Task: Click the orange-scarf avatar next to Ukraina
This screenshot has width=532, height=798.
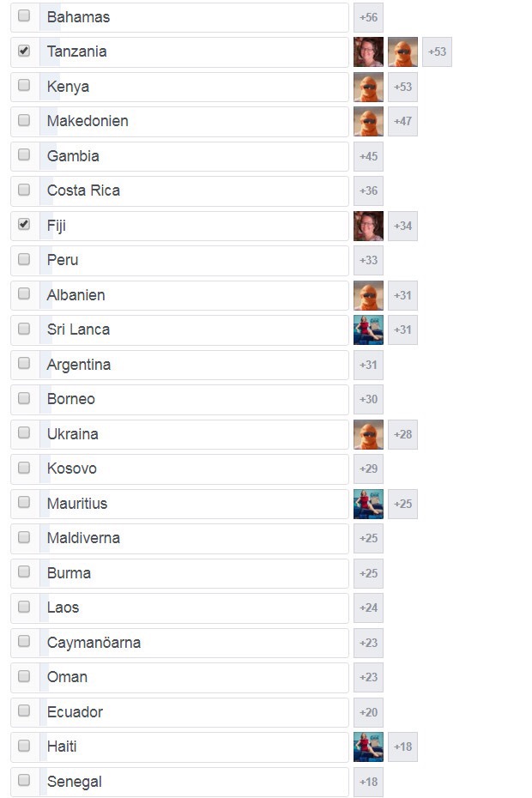Action: coord(368,434)
